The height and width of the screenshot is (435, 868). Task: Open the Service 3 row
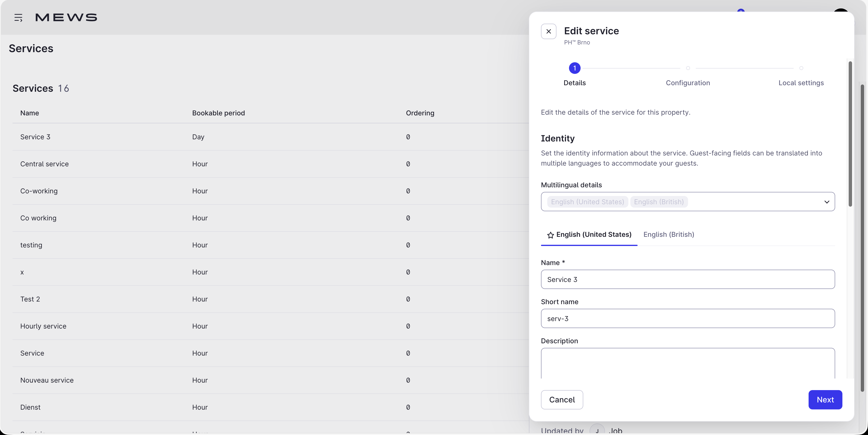[x=270, y=137]
